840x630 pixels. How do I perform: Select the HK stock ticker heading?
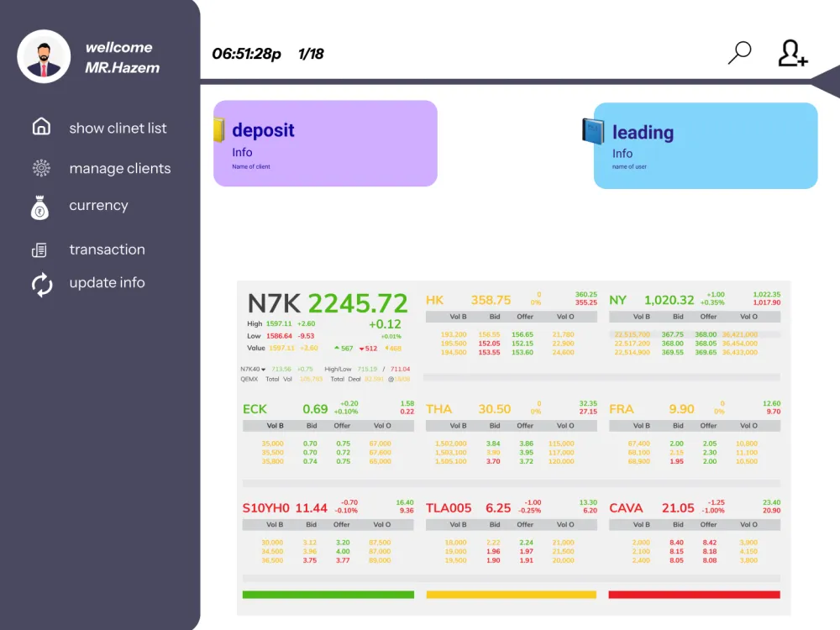434,300
